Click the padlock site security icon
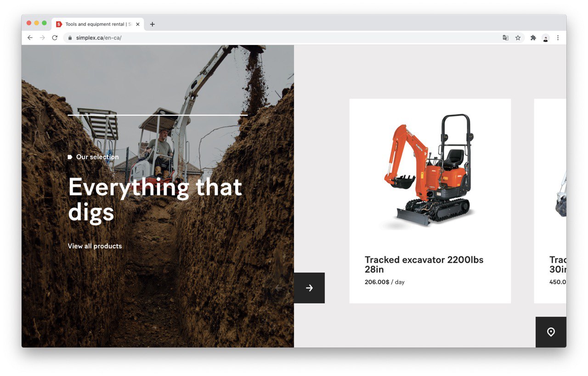This screenshot has height=376, width=588. click(70, 38)
